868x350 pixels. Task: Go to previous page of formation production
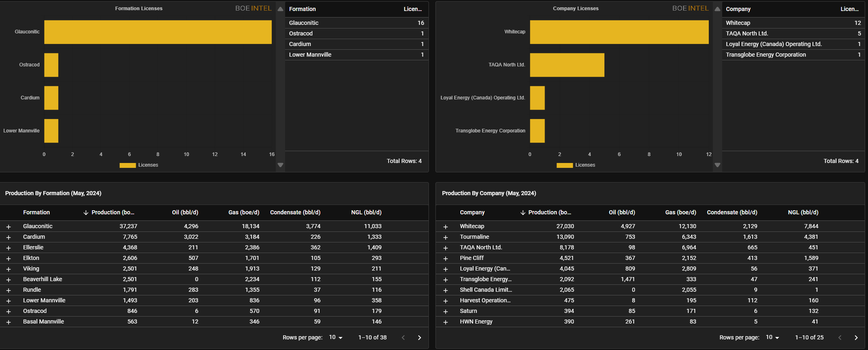[x=403, y=337]
